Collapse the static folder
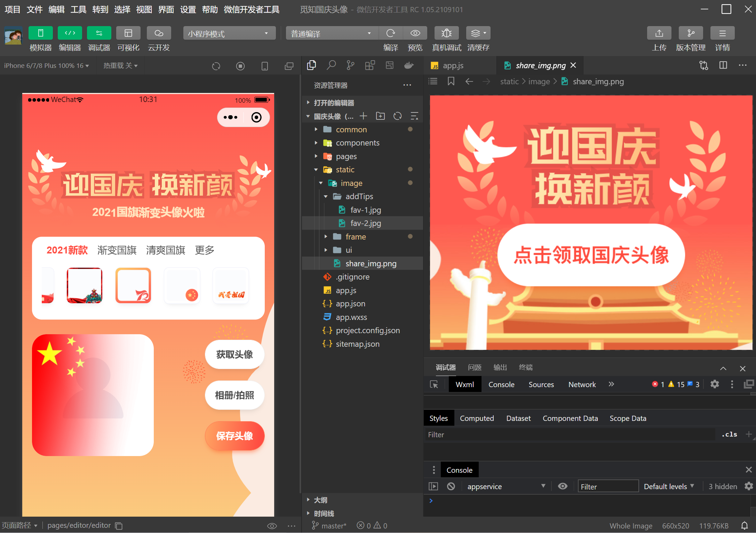Image resolution: width=756 pixels, height=533 pixels. pos(363,170)
